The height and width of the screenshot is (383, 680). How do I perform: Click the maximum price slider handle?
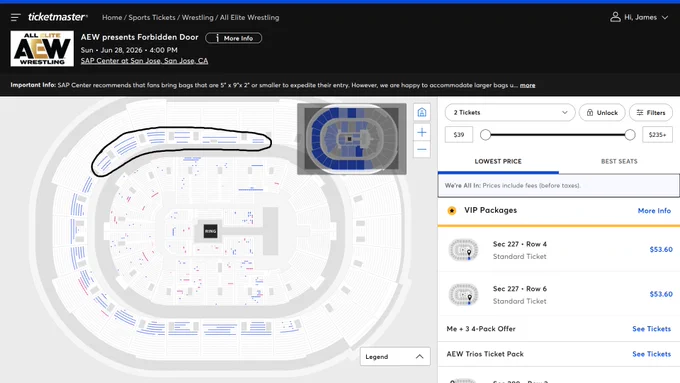630,135
